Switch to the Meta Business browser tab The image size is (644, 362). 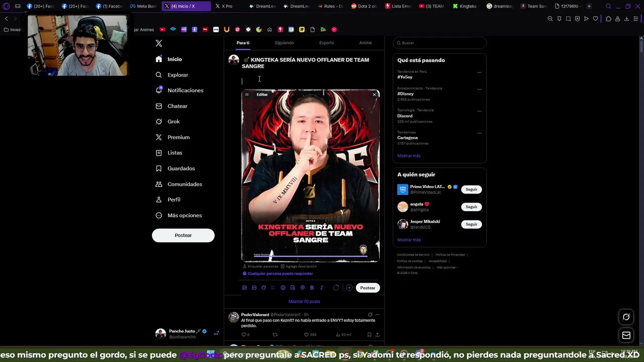click(x=143, y=6)
